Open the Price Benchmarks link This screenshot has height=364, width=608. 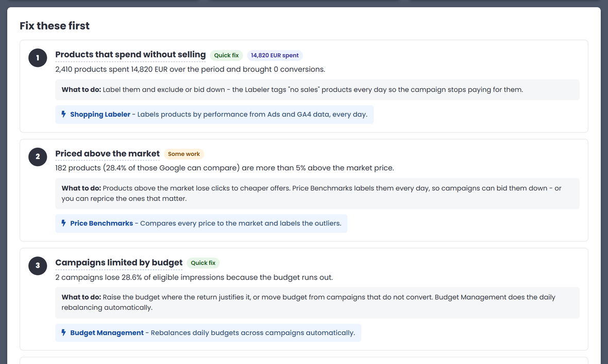point(102,223)
